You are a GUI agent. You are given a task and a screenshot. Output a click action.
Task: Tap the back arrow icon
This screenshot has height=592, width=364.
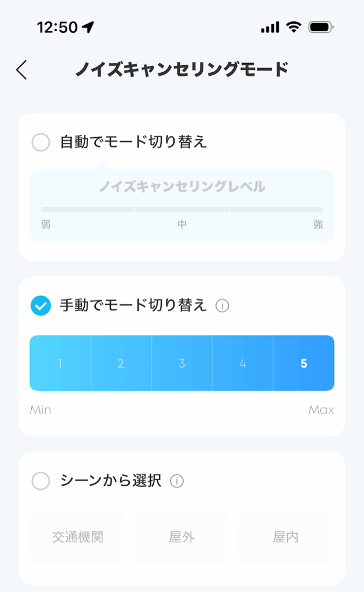(x=21, y=70)
